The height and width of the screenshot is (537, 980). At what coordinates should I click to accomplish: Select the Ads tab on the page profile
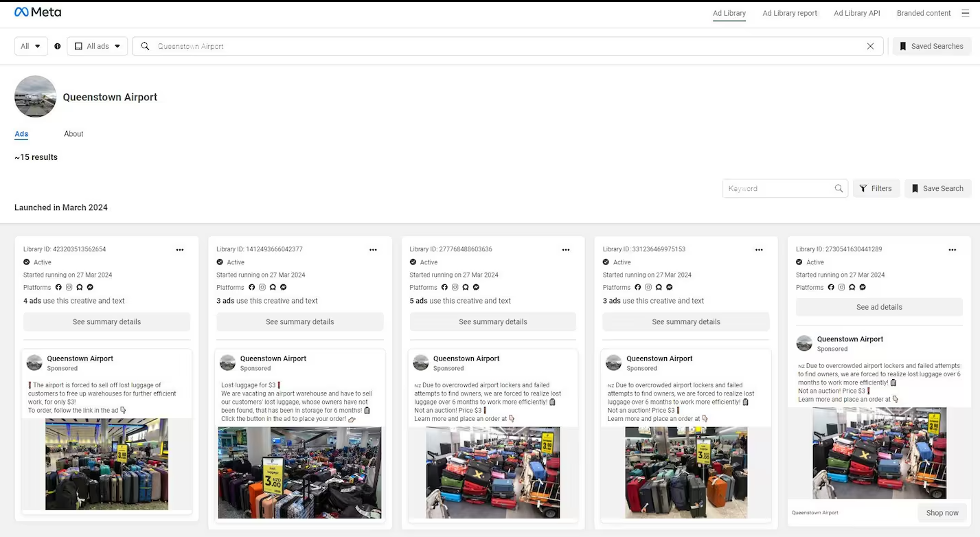click(21, 134)
